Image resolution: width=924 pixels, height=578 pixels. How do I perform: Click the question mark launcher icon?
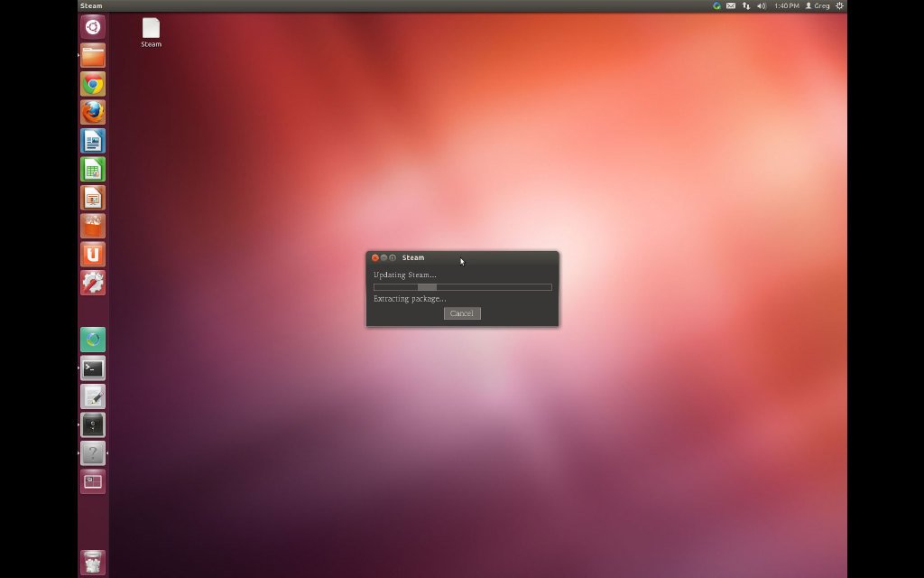(x=93, y=453)
